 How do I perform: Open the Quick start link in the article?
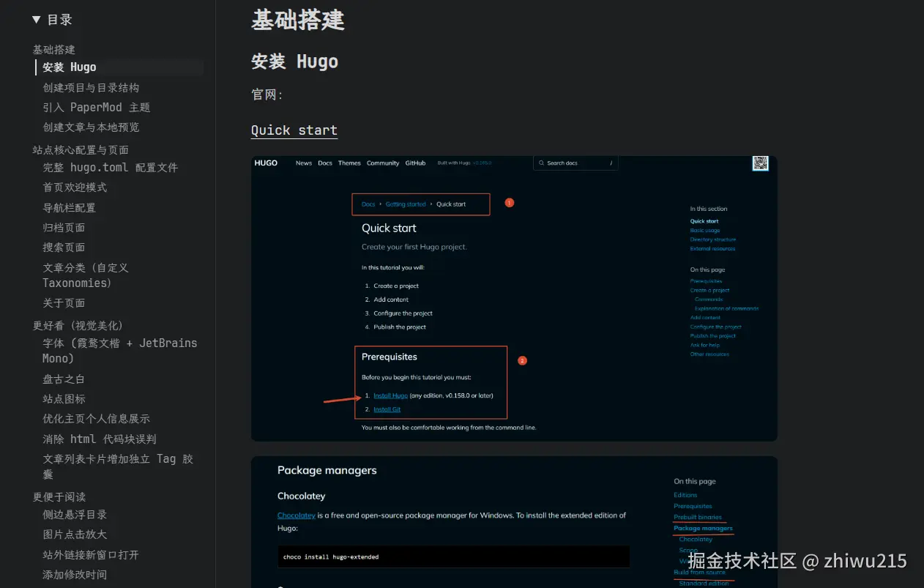coord(294,130)
